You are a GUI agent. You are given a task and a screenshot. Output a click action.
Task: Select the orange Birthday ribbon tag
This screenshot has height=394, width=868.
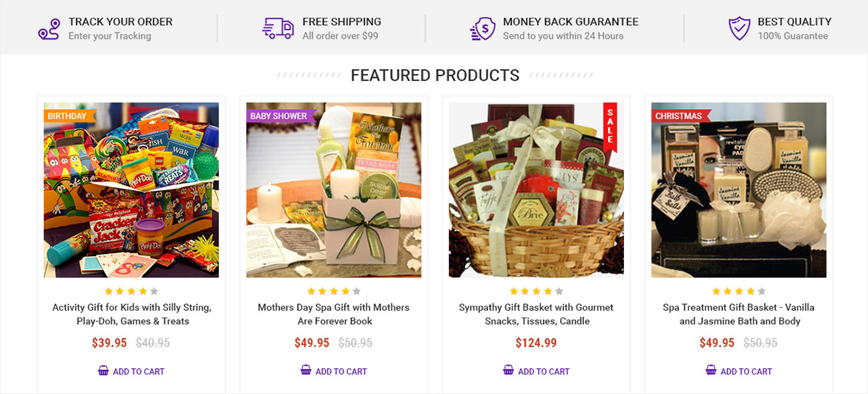point(70,116)
